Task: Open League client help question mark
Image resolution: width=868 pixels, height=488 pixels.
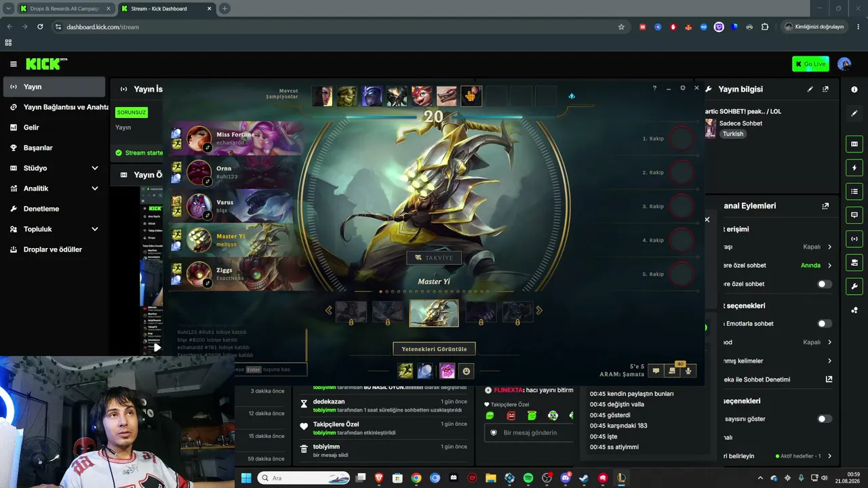Action: tap(654, 89)
